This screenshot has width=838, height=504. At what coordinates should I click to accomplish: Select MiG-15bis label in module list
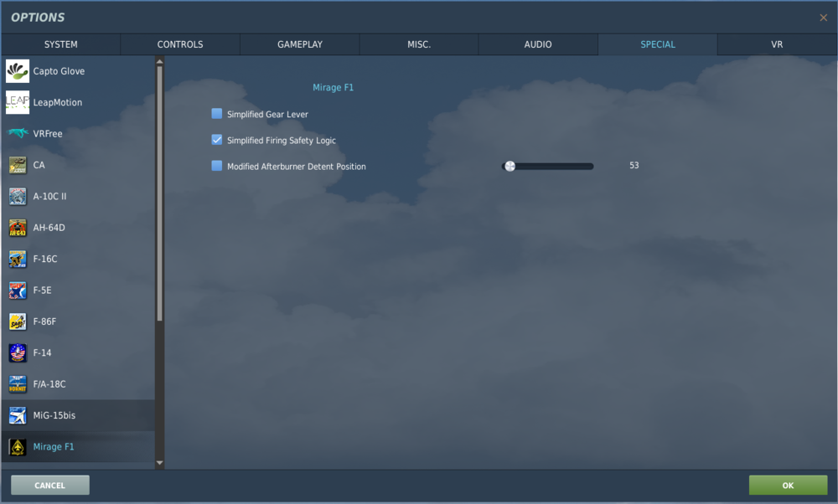tap(54, 415)
